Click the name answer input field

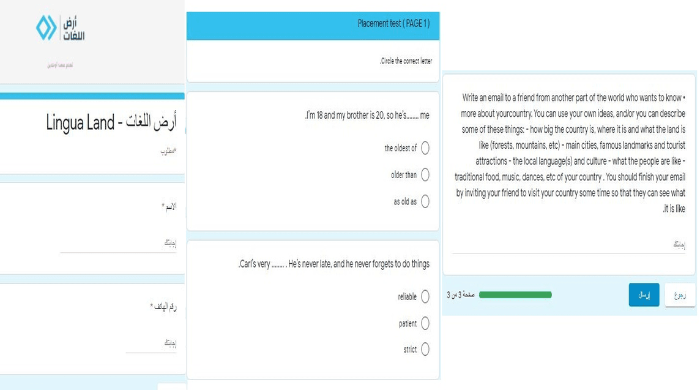coord(118,244)
